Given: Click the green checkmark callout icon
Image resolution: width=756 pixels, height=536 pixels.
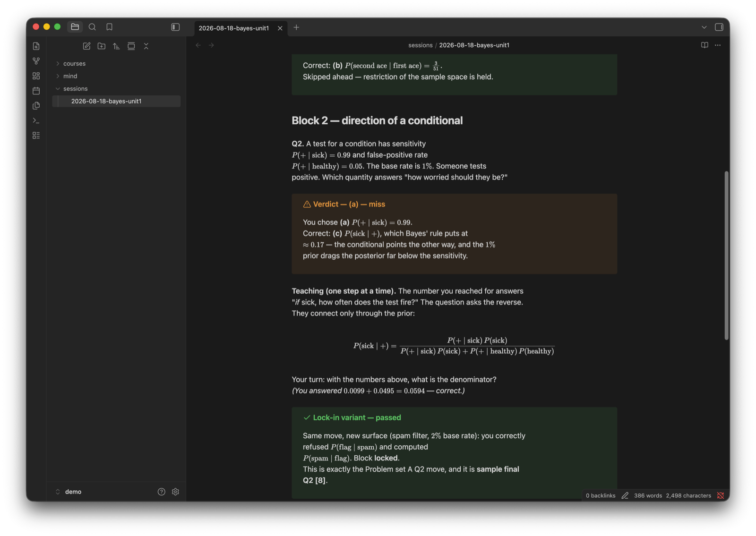Looking at the screenshot, I should (x=307, y=417).
